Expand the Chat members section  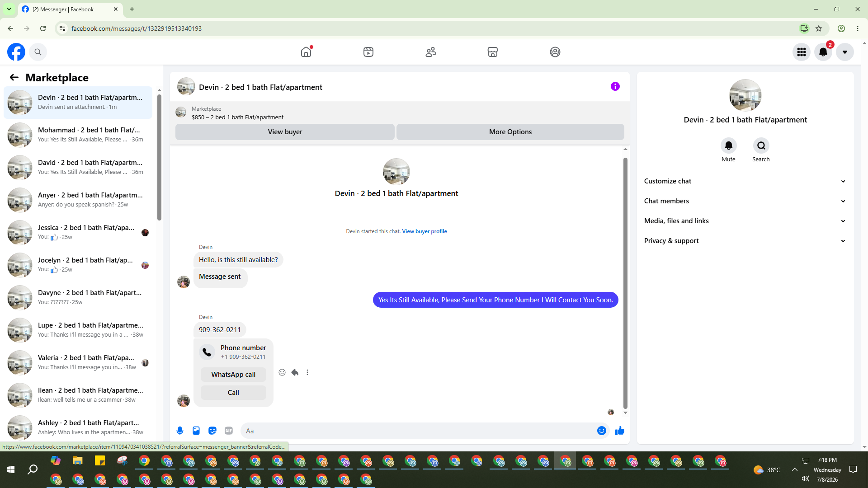[745, 201]
